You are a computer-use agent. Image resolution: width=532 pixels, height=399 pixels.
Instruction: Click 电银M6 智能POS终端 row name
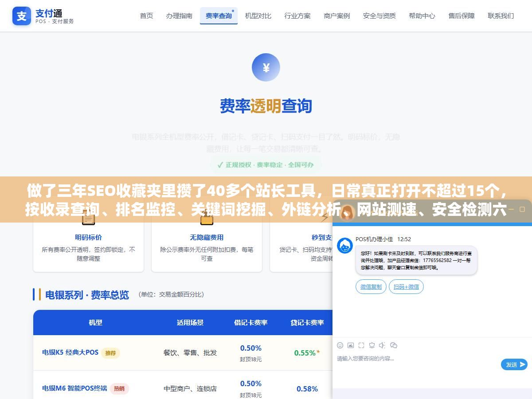74,388
